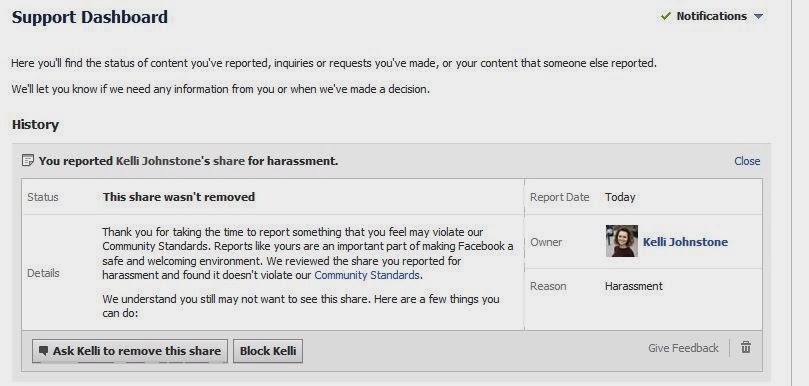
Task: Open the Community Standards link
Action: tap(366, 275)
